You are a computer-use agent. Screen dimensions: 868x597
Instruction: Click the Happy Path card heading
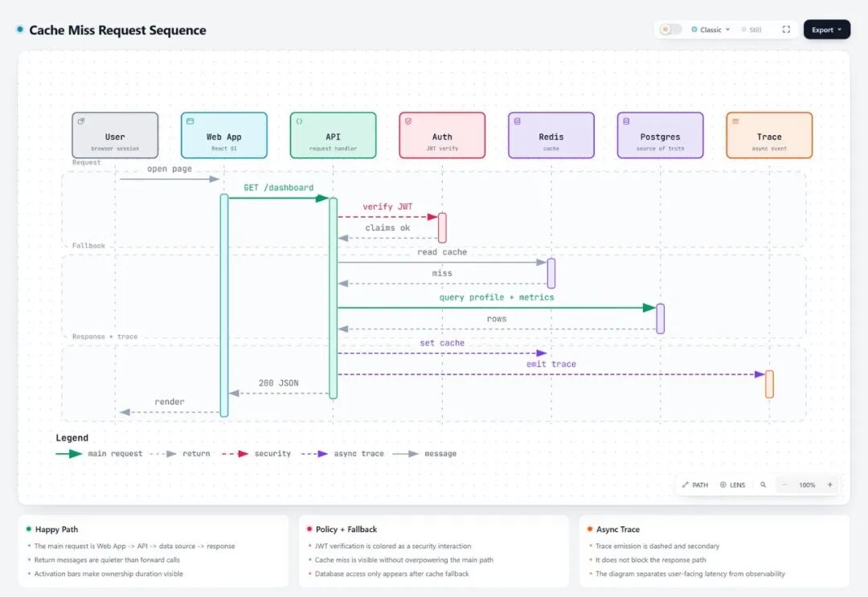coord(56,530)
